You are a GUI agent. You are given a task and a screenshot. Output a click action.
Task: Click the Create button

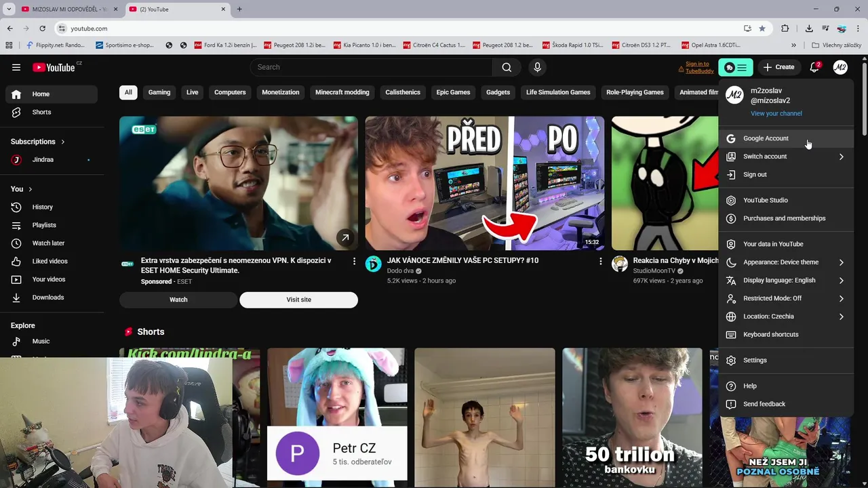point(778,67)
